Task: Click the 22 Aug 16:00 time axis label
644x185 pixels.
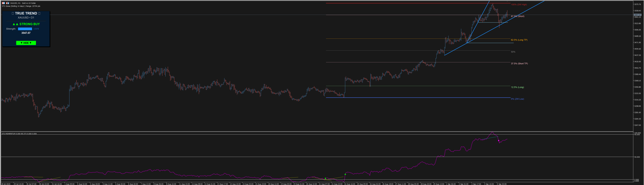Action: [x=350, y=184]
